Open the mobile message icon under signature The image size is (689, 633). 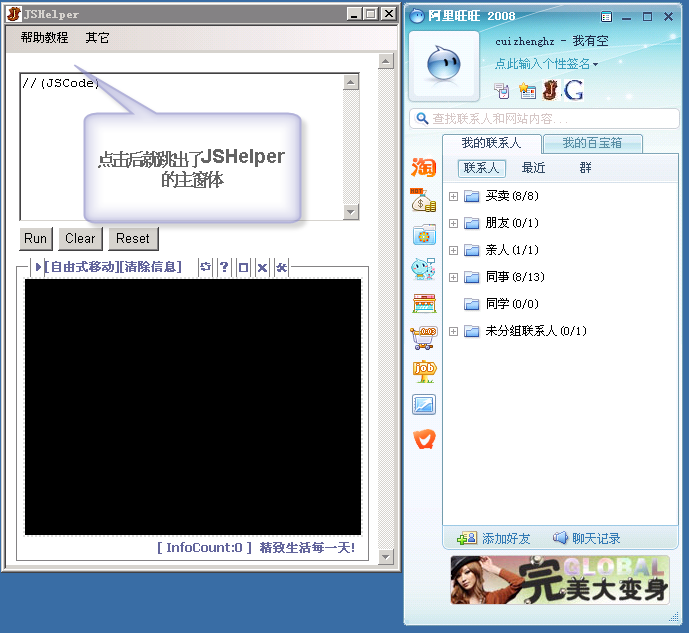pos(502,91)
